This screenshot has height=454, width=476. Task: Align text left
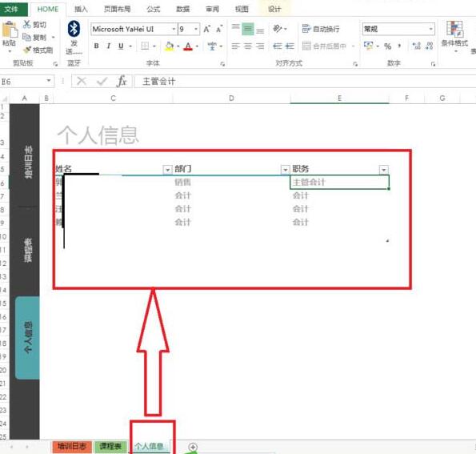point(235,46)
